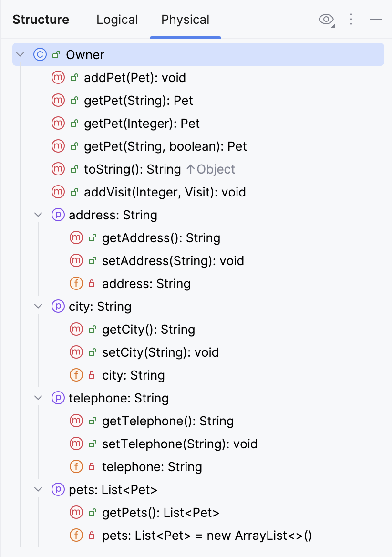Select the setCity(String) method entry
392x557 pixels.
pos(160,352)
